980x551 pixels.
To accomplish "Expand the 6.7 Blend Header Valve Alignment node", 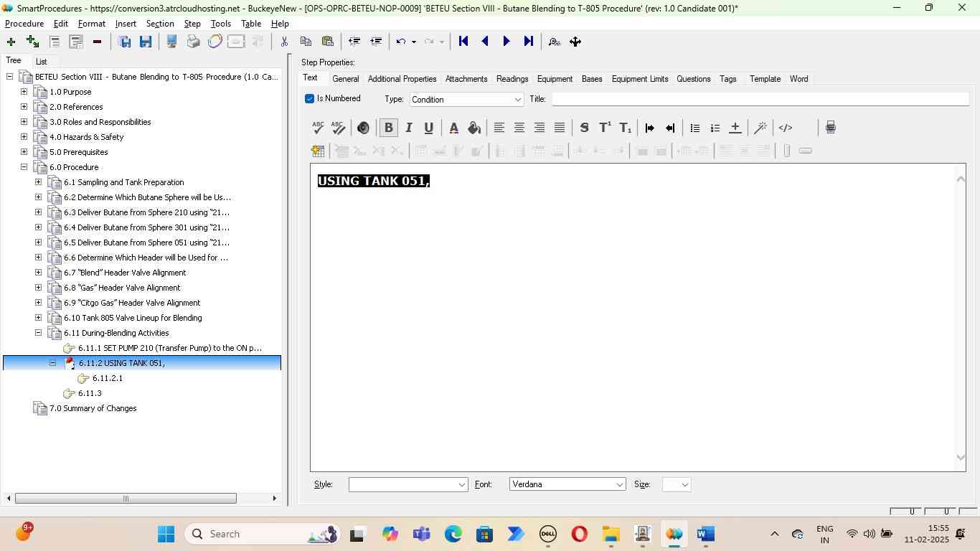I will pyautogui.click(x=38, y=273).
